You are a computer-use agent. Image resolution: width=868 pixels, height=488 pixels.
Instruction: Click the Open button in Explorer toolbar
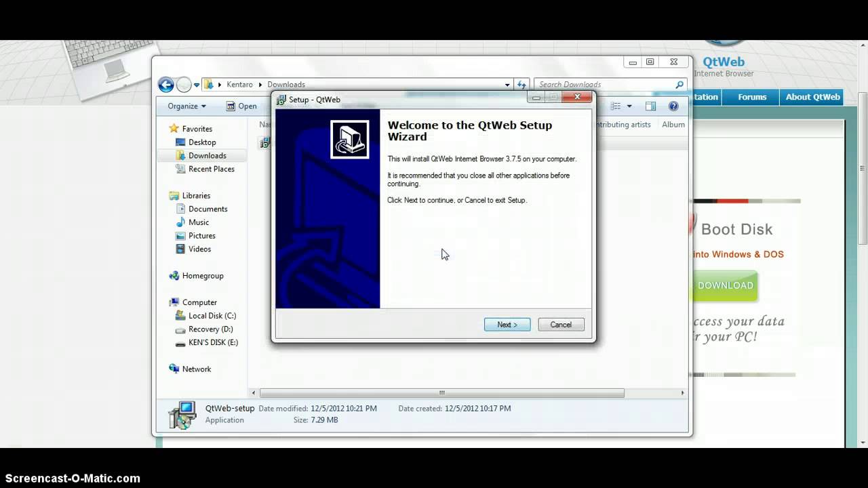click(241, 106)
